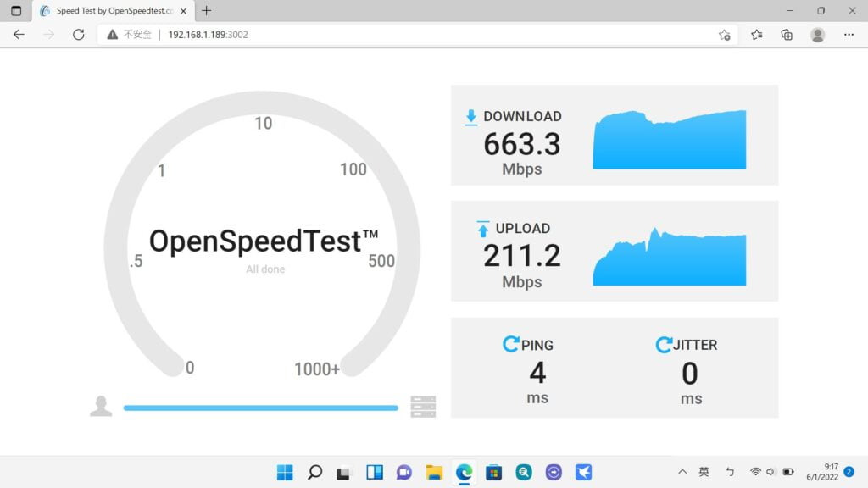The height and width of the screenshot is (488, 868).
Task: Click the ping value 4
Action: pos(537,373)
